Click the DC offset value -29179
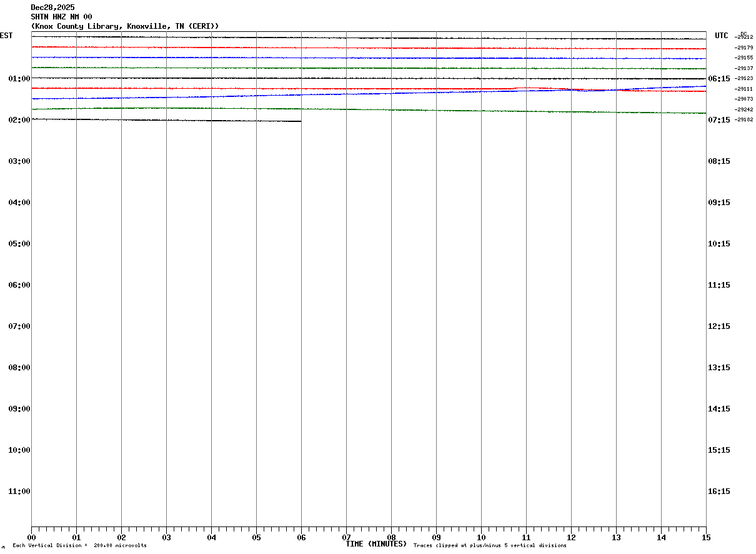The image size is (756, 554). pyautogui.click(x=744, y=48)
